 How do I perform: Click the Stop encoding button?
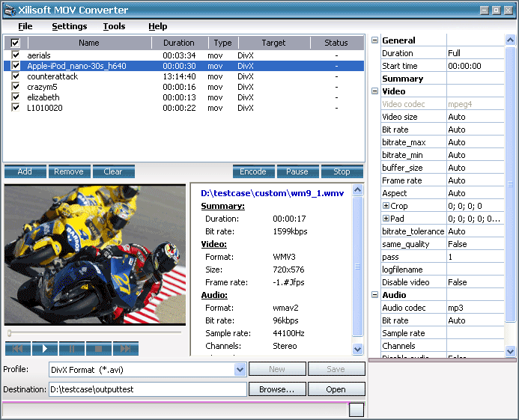(x=342, y=171)
